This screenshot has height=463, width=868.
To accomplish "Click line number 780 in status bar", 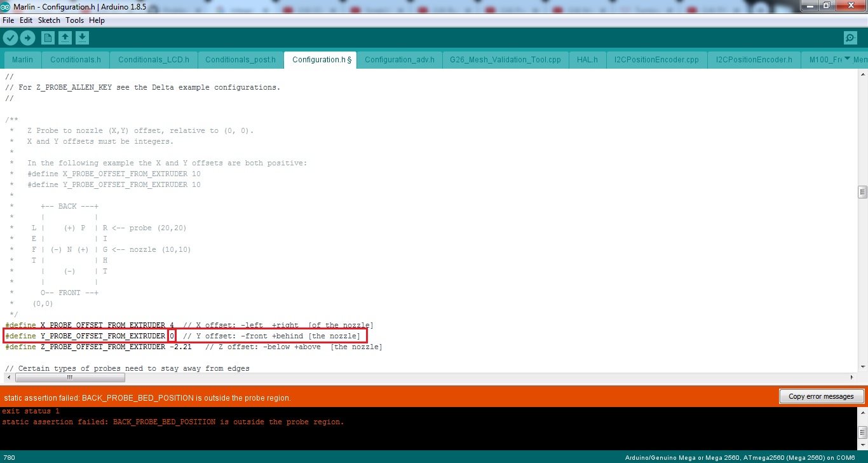I will 9,457.
